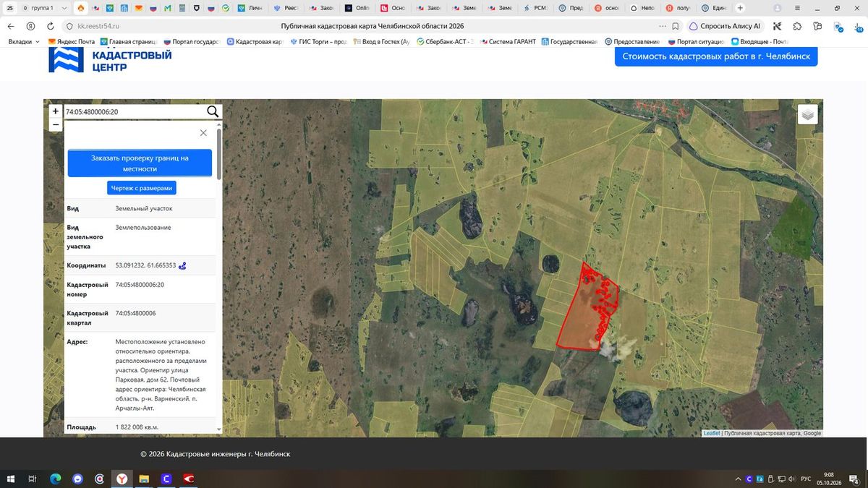Open Yandex home button in toolbar

tap(30, 26)
